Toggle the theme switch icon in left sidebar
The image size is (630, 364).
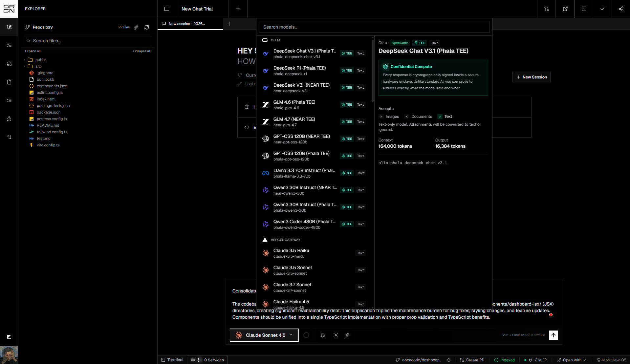point(9,337)
